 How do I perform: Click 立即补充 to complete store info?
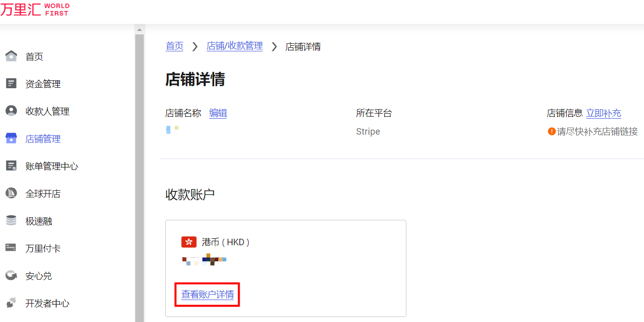[604, 113]
